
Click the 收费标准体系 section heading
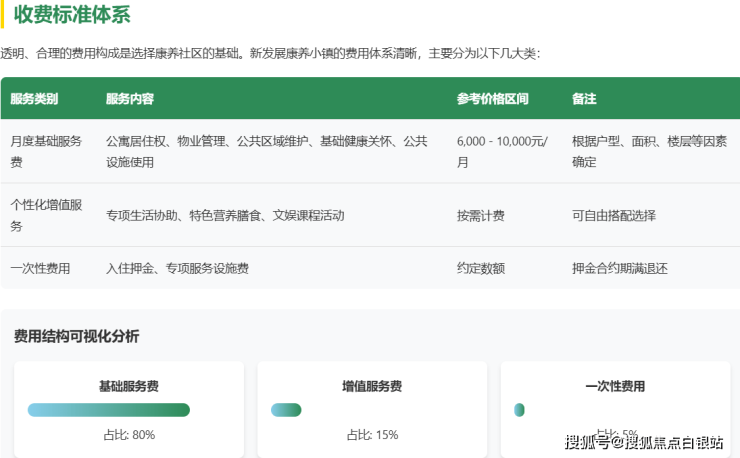72,15
